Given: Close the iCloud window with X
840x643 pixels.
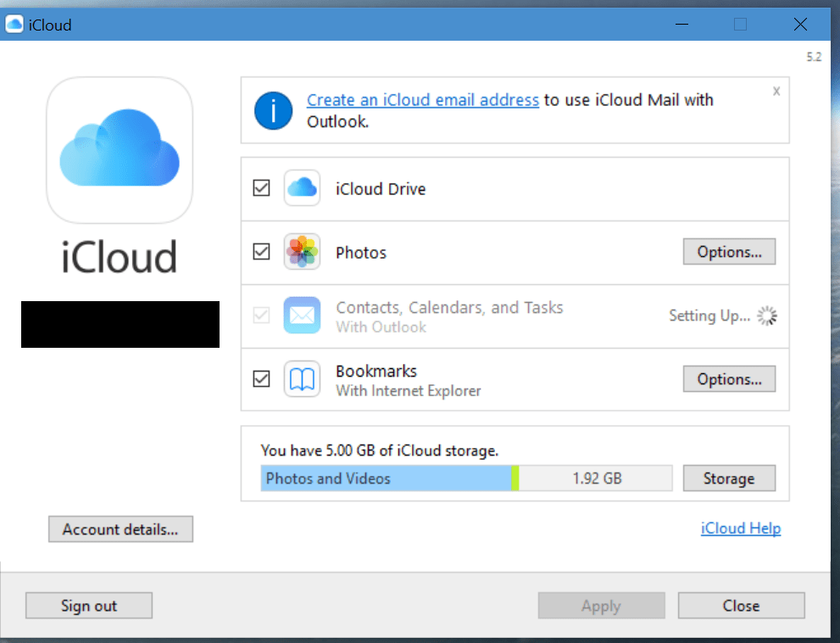Looking at the screenshot, I should pos(800,24).
